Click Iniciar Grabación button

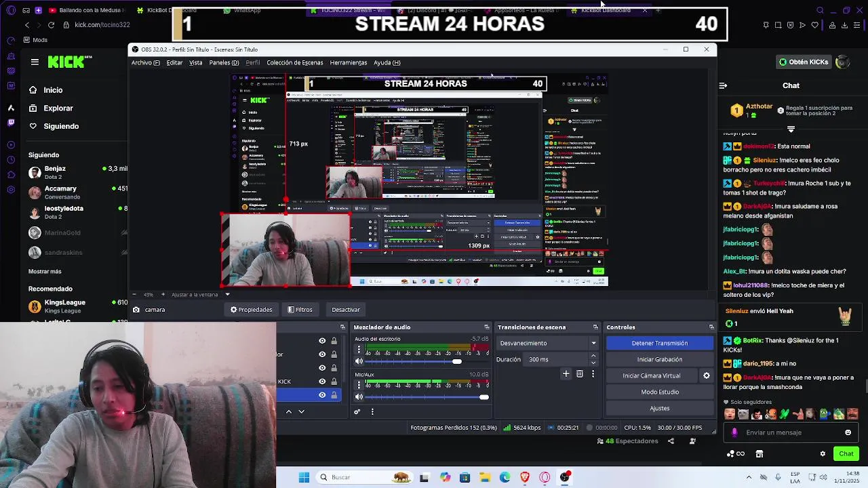(x=660, y=359)
